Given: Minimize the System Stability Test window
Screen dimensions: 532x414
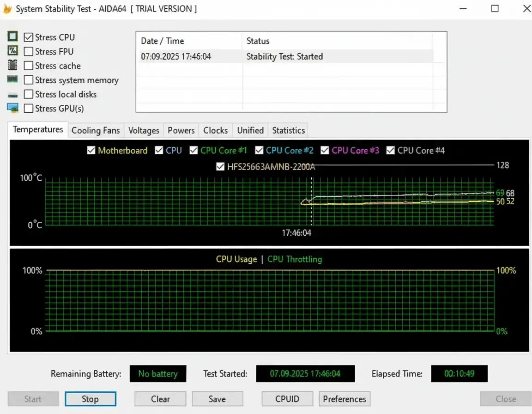Looking at the screenshot, I should [463, 8].
